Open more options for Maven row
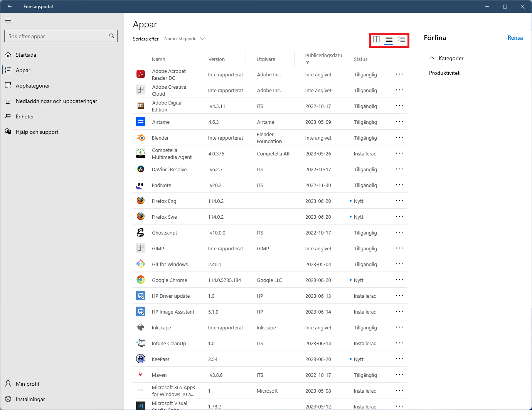 coord(399,375)
